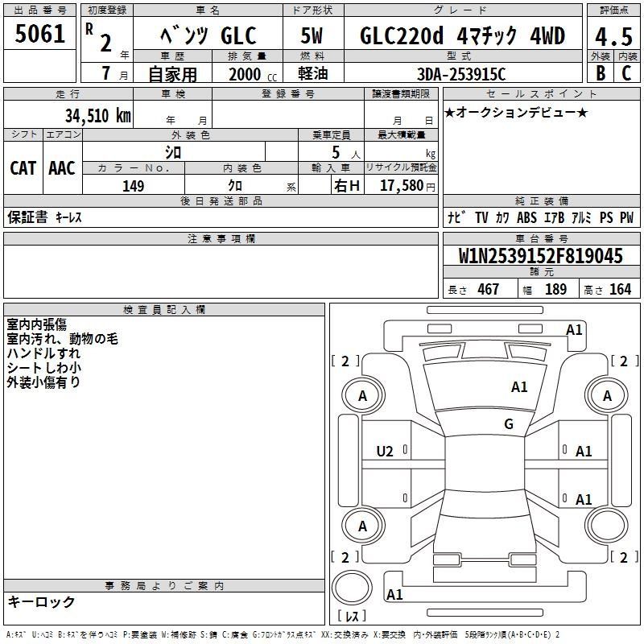Viewport: 644px width, 644px height.
Task: Click equipment item TV
Action: click(481, 217)
